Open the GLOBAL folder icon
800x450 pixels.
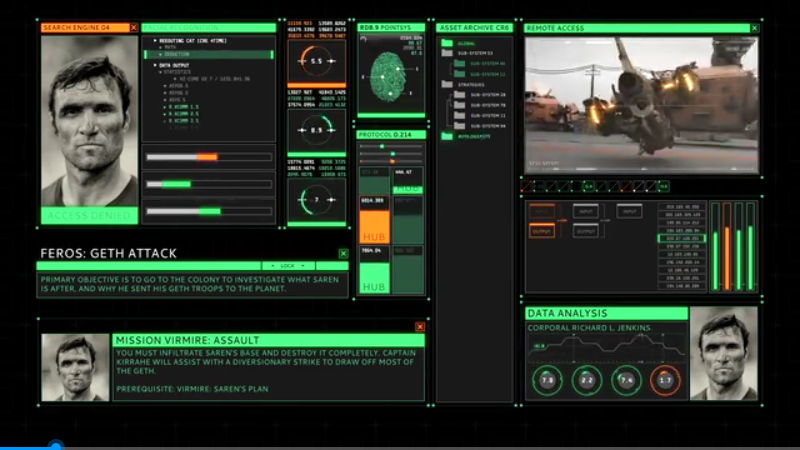click(x=447, y=43)
